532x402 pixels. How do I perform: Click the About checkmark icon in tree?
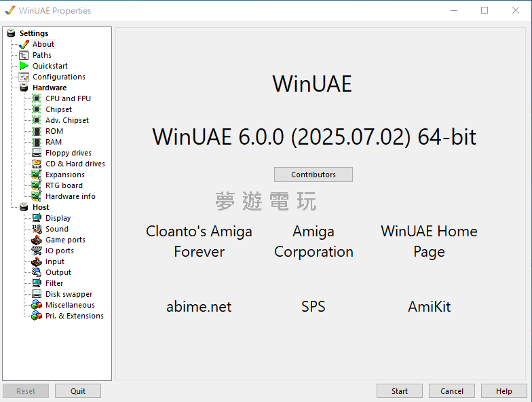coord(24,45)
